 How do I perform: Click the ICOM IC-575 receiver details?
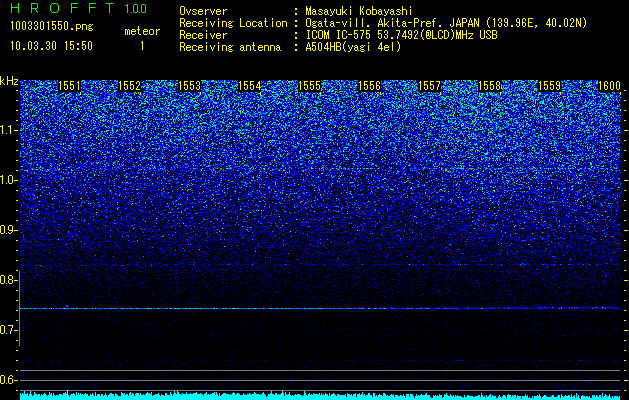coord(401,35)
